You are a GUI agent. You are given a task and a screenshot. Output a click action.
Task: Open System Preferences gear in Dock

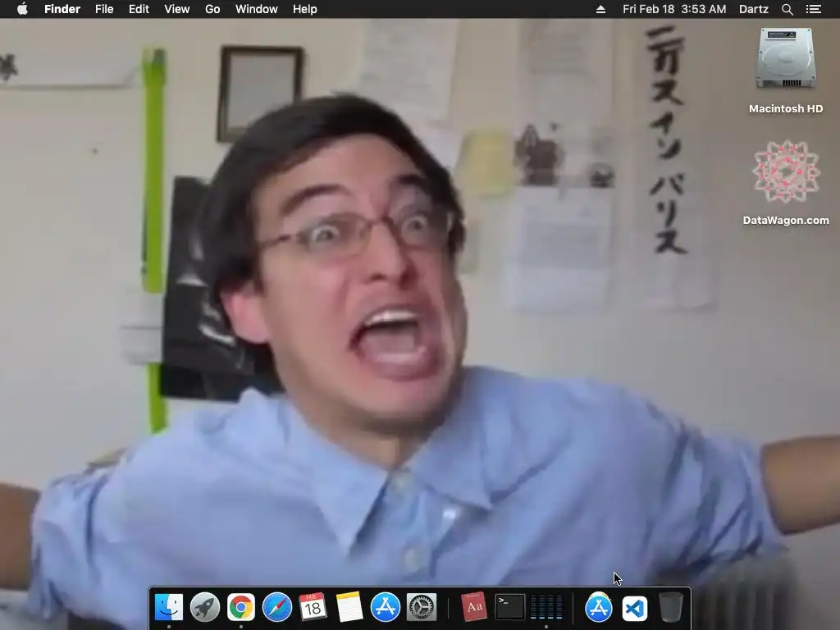click(x=422, y=607)
